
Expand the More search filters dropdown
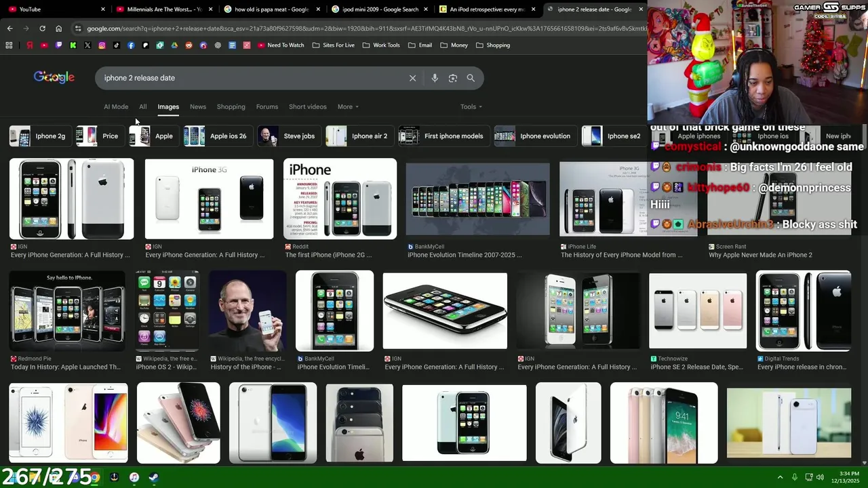coord(348,106)
